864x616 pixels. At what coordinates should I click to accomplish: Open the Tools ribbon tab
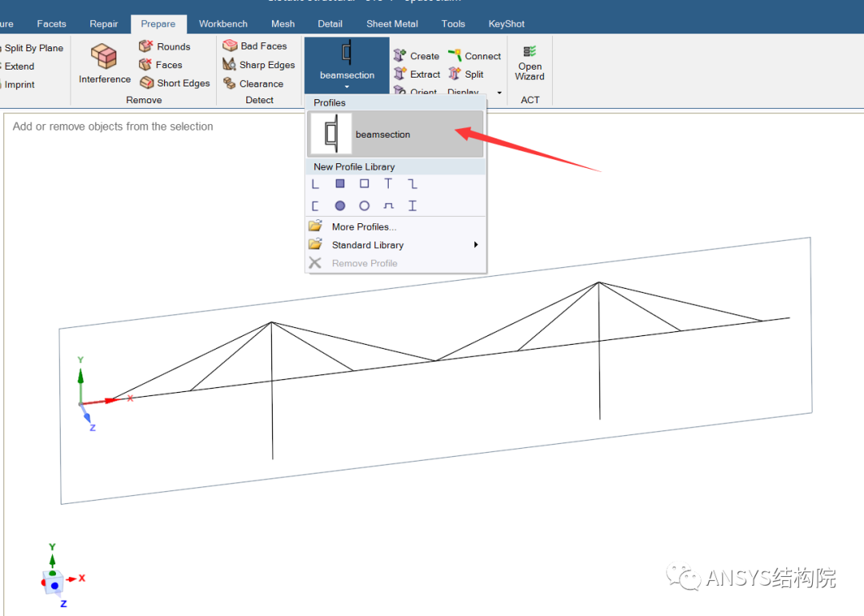(x=453, y=24)
